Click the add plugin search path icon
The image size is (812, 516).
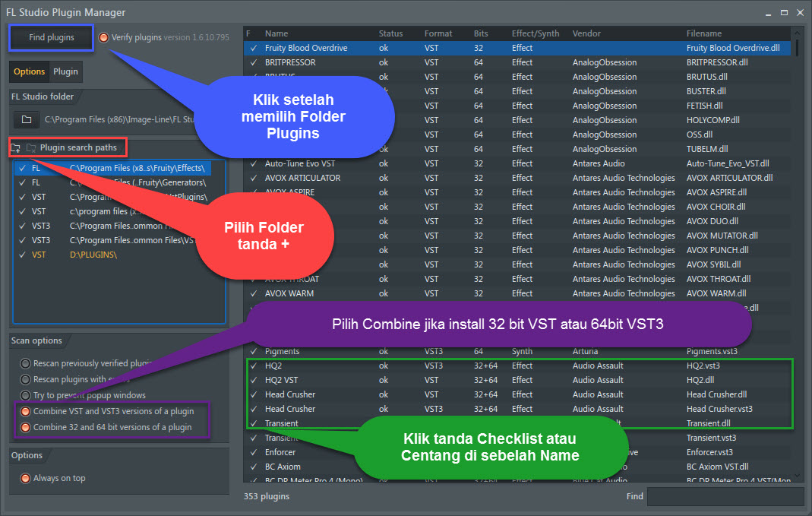tap(15, 148)
